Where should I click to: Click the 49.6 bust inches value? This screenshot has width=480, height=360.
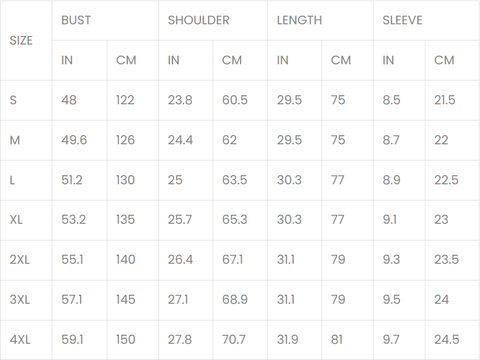pyautogui.click(x=74, y=140)
